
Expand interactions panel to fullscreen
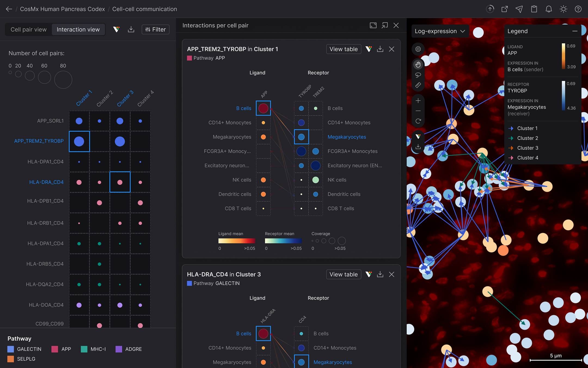(373, 25)
